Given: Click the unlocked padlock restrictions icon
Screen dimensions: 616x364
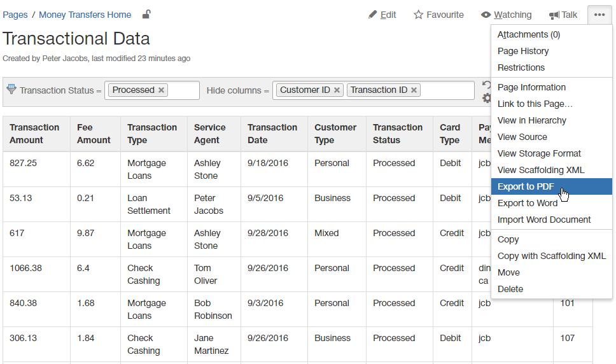Looking at the screenshot, I should [146, 15].
